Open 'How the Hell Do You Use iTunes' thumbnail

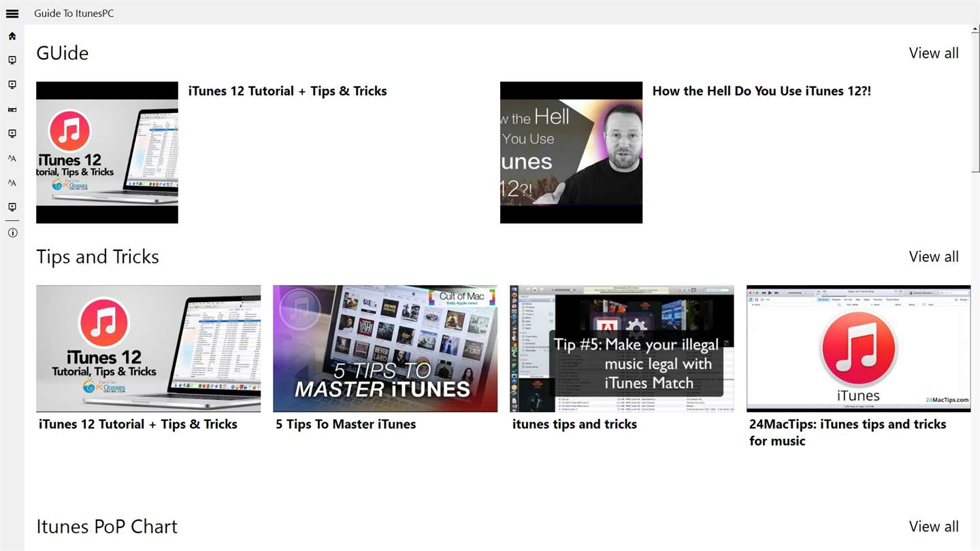coord(571,152)
